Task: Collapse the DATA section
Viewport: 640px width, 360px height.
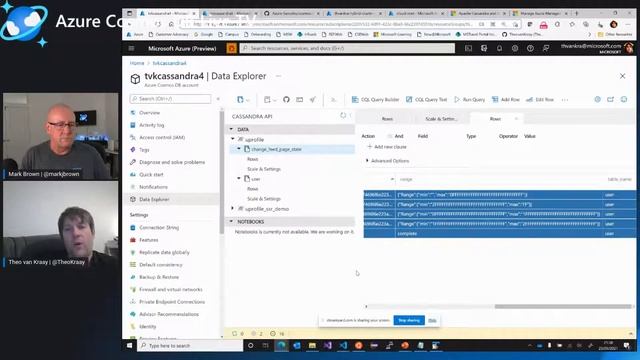Action: (231, 129)
